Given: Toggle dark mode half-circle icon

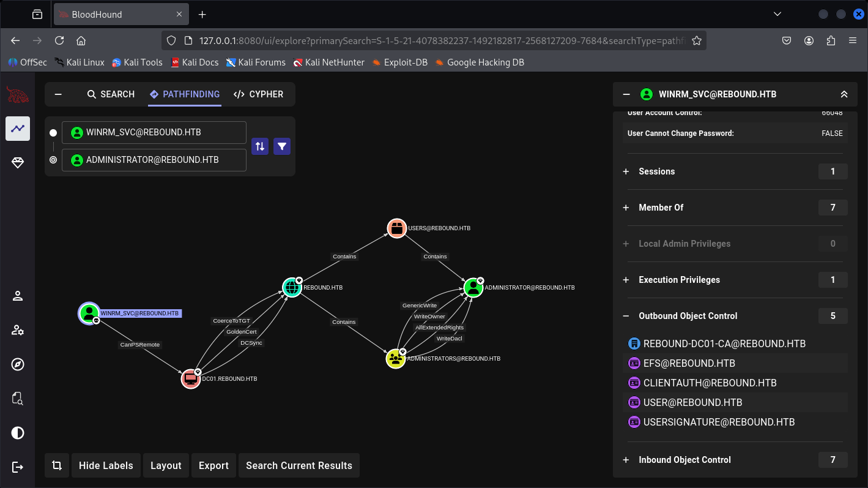Looking at the screenshot, I should 18,433.
